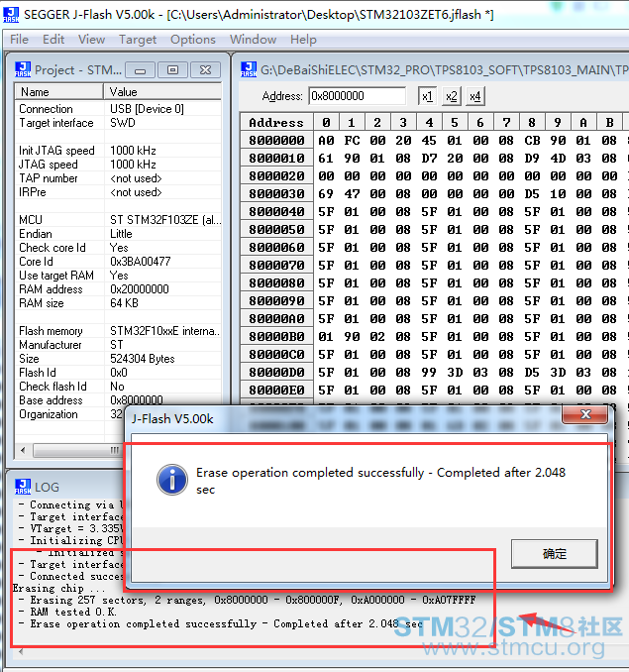Image resolution: width=629 pixels, height=672 pixels.
Task: Close the J-Flash V5.00k dialog with X
Action: pyautogui.click(x=585, y=414)
